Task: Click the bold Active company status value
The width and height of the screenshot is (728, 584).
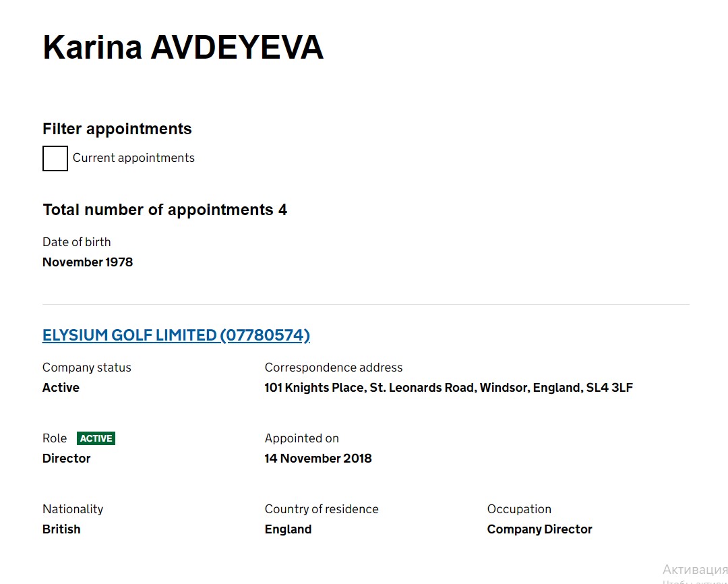Action: pyautogui.click(x=61, y=388)
